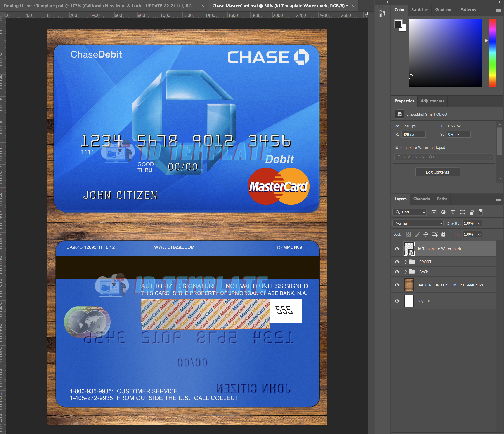This screenshot has width=504, height=434.
Task: Pick a hue on the vertical hue slider
Action: pos(492,52)
